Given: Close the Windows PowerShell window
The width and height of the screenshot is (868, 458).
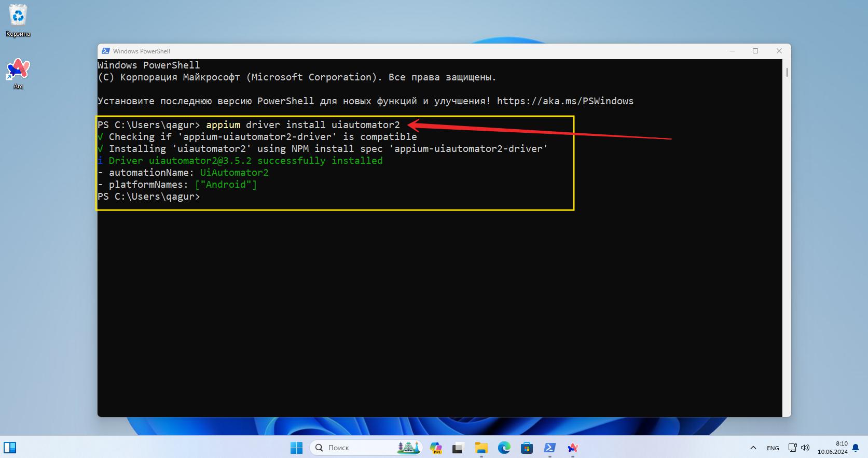Looking at the screenshot, I should coord(779,51).
